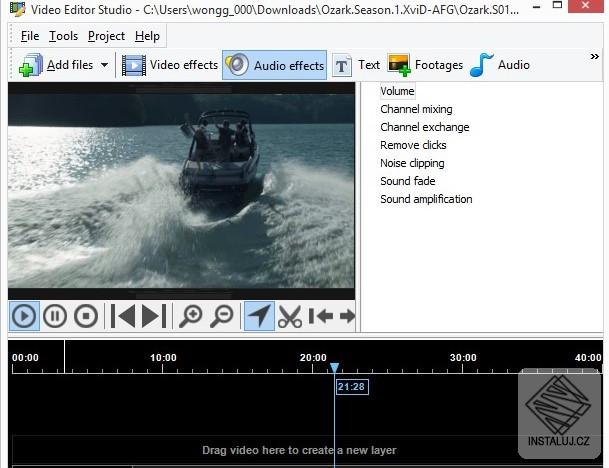Stop the video playback
The height and width of the screenshot is (468, 609).
(x=86, y=316)
